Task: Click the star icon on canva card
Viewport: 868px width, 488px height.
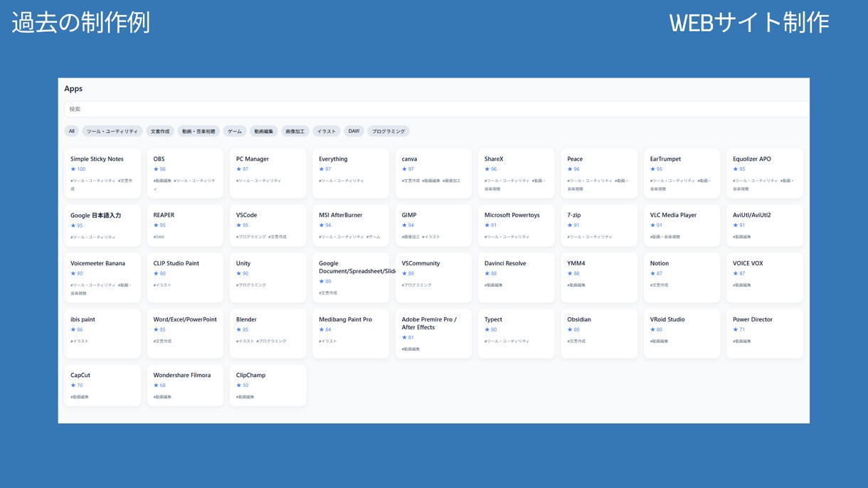Action: pyautogui.click(x=404, y=169)
